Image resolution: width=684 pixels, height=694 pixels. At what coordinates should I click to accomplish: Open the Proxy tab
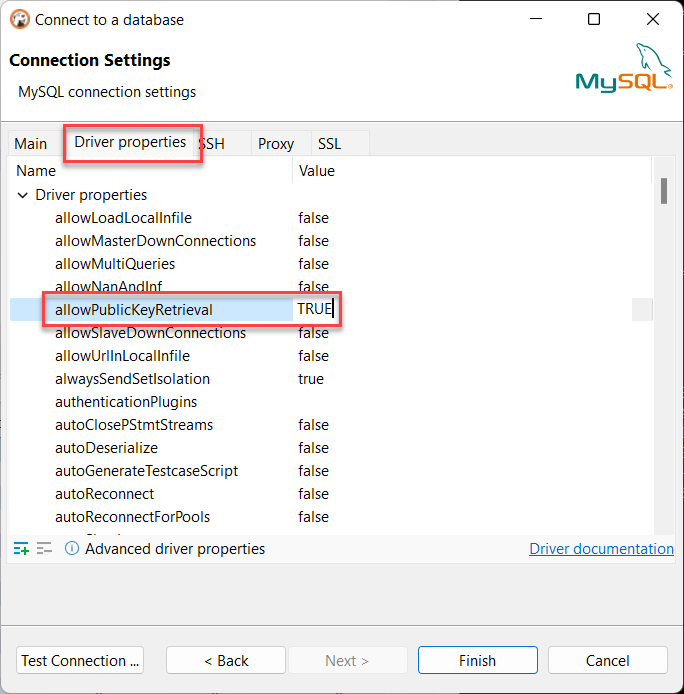pyautogui.click(x=276, y=144)
